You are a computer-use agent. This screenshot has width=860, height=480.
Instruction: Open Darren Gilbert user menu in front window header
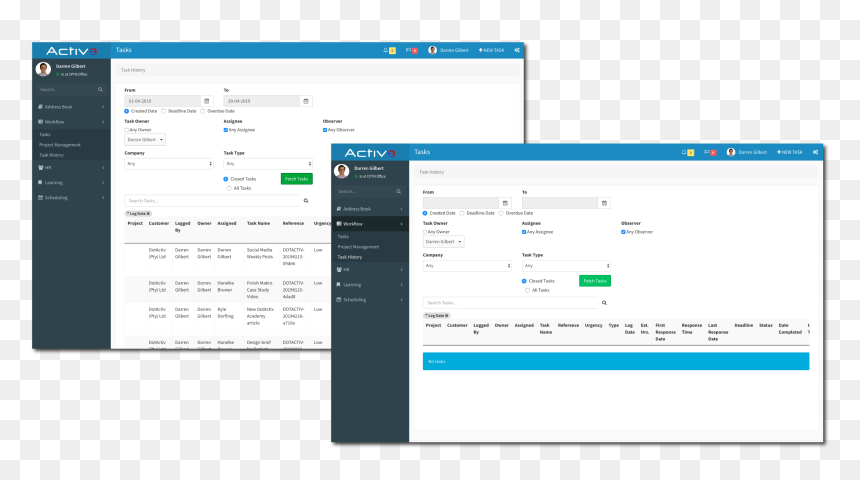click(x=747, y=152)
